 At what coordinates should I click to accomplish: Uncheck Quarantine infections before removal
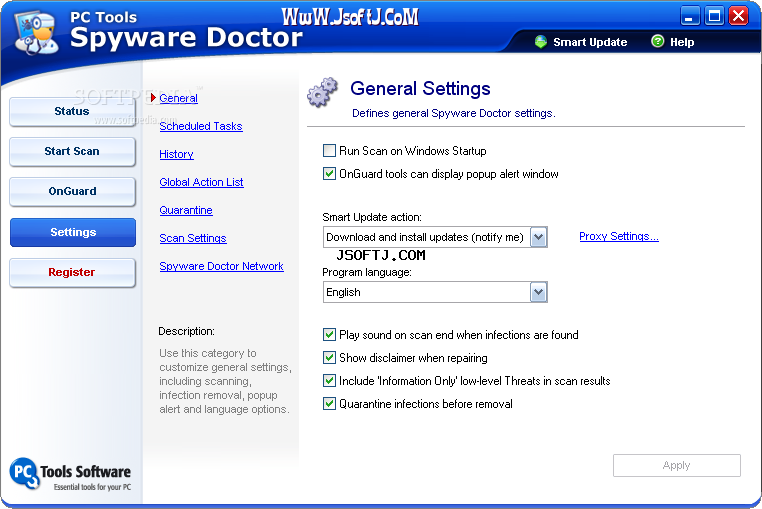[x=329, y=404]
